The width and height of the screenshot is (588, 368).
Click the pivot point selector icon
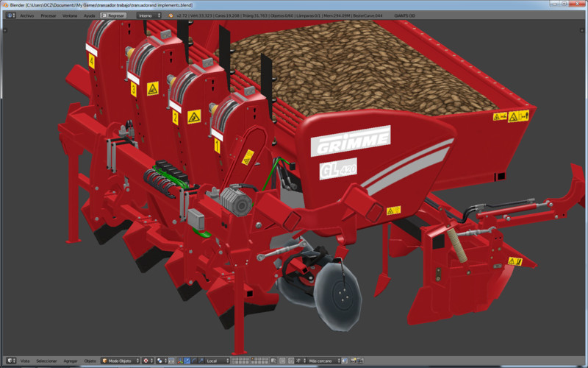[162, 361]
